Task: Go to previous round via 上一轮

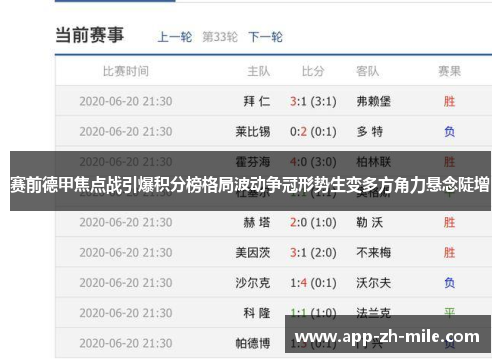Action: coord(175,37)
